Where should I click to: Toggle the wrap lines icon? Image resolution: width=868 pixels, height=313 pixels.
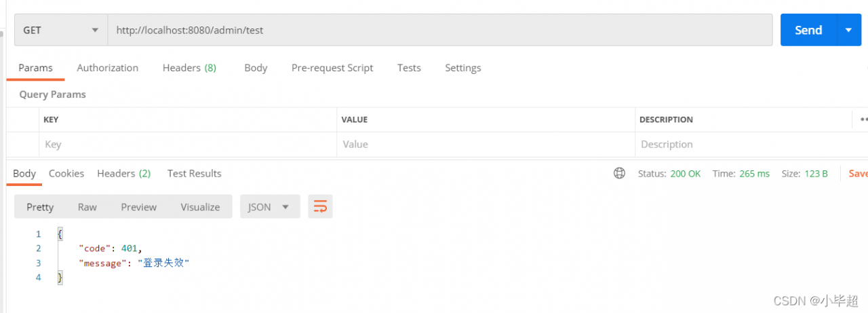[320, 206]
